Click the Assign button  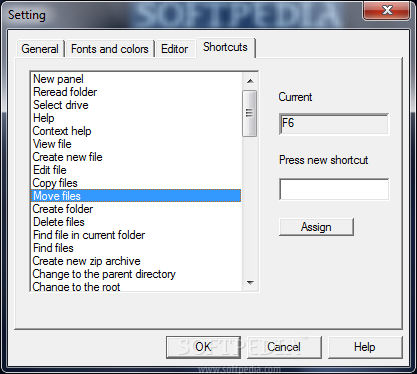[x=316, y=227]
